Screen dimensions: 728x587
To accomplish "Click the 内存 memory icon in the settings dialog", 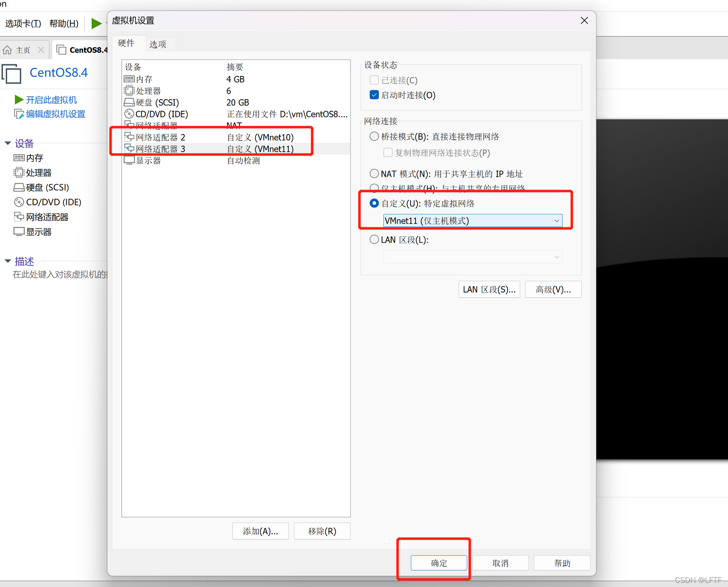I will [x=129, y=79].
